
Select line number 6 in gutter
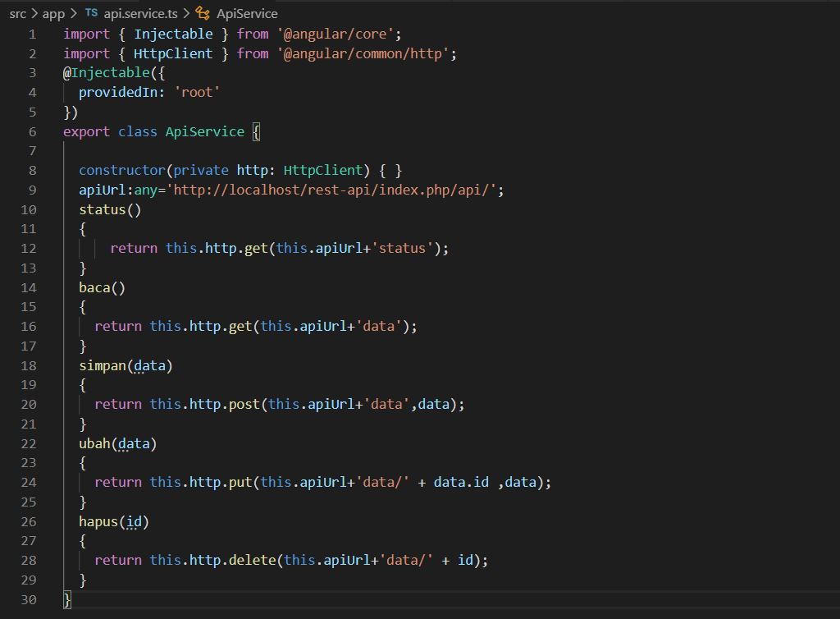coord(33,132)
